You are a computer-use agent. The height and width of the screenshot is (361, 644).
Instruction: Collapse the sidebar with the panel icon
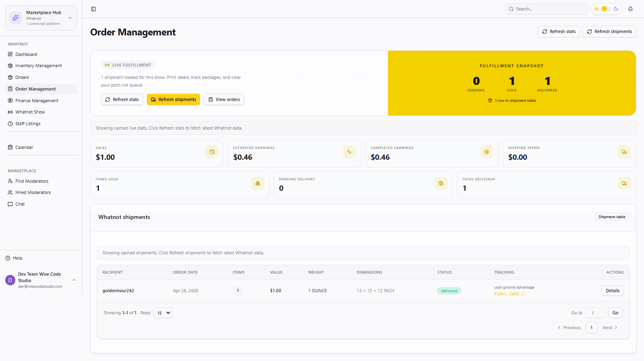[93, 9]
